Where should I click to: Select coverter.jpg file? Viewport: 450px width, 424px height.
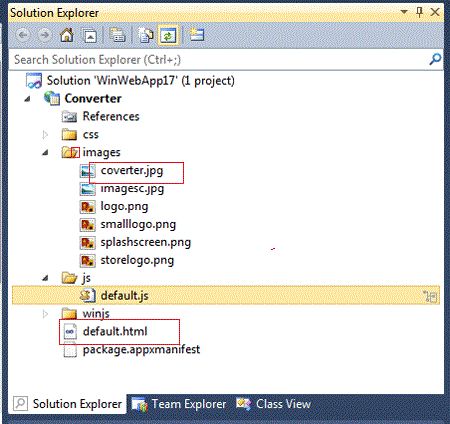tap(132, 171)
